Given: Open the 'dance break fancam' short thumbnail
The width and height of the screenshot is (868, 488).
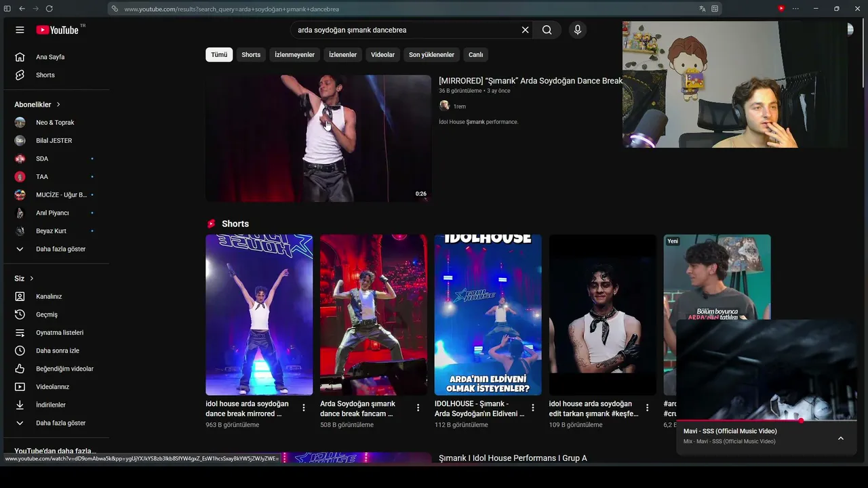Looking at the screenshot, I should pyautogui.click(x=374, y=314).
